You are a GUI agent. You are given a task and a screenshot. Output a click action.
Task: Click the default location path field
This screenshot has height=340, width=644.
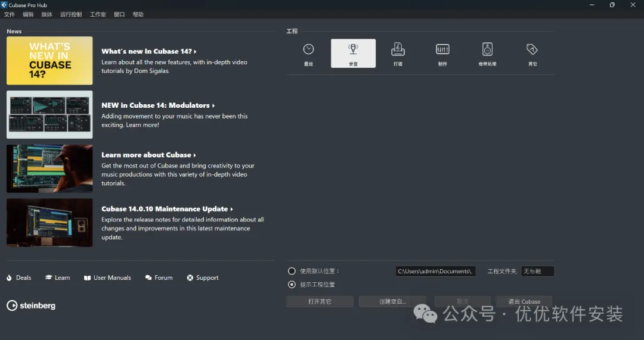pyautogui.click(x=435, y=271)
